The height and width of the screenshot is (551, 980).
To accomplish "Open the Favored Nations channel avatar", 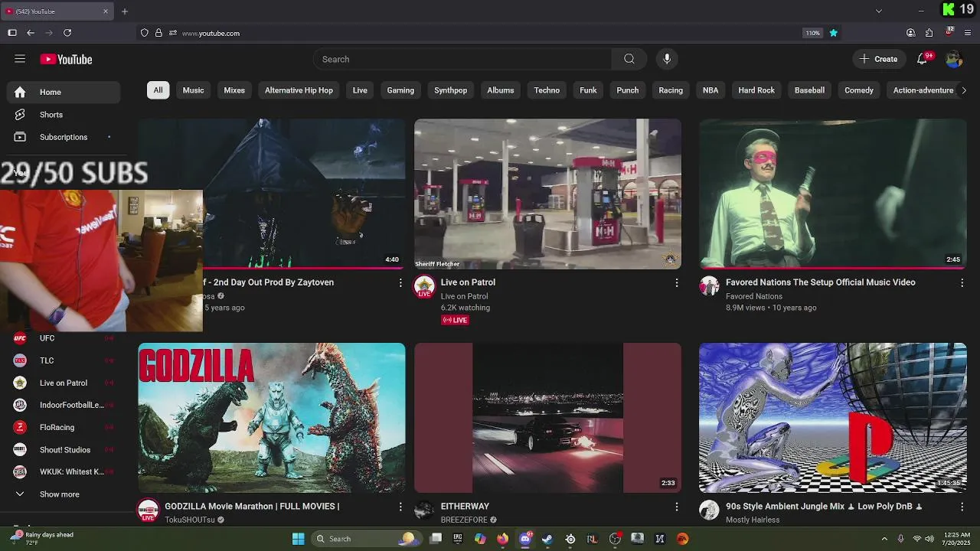I will [709, 286].
